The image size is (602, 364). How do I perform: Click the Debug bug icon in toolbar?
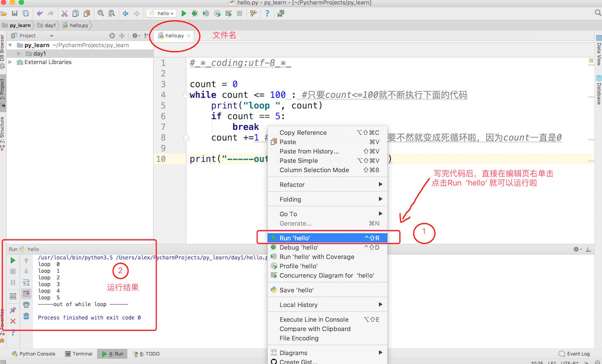tap(195, 14)
